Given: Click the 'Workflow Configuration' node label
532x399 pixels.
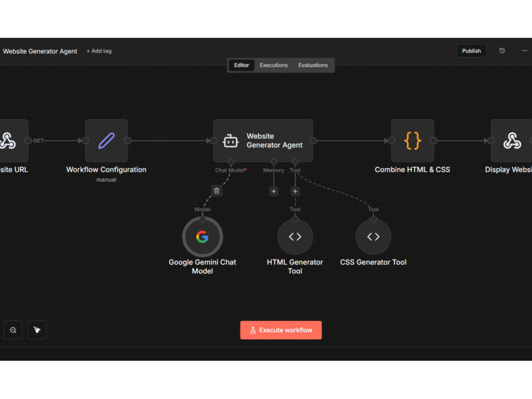Looking at the screenshot, I should 106,170.
